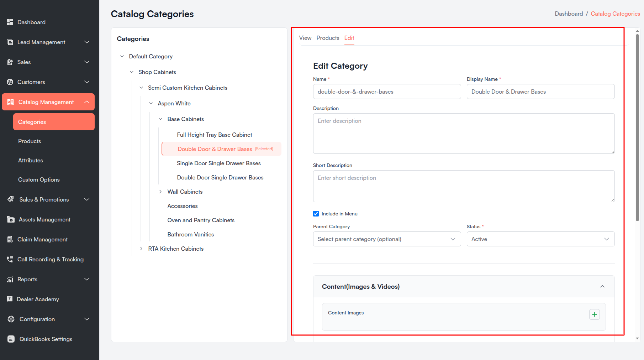Image resolution: width=644 pixels, height=360 pixels.
Task: Click the Sales & Promotions tag icon
Action: 11,199
